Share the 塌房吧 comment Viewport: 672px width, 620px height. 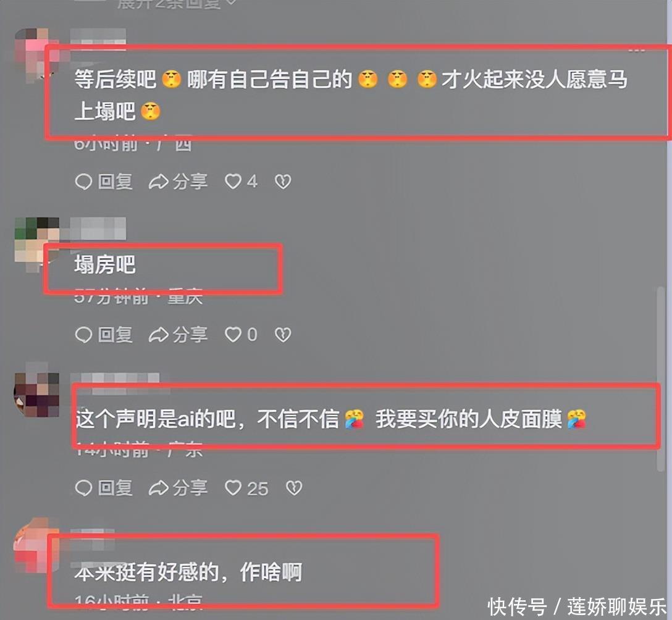tap(178, 335)
